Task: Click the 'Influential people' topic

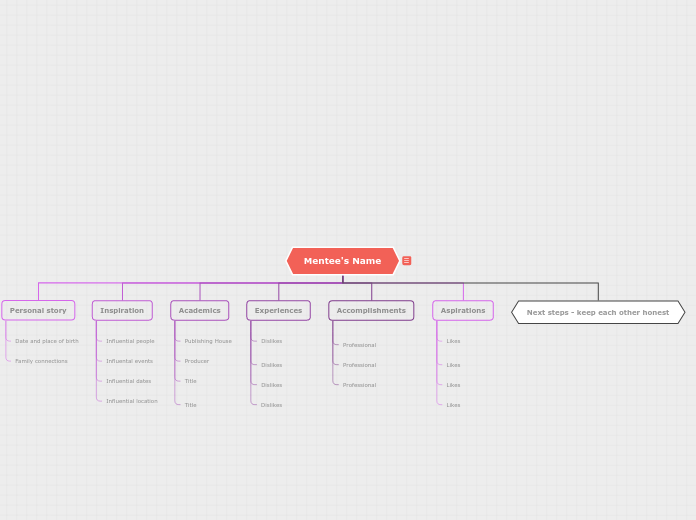Action: (x=130, y=341)
